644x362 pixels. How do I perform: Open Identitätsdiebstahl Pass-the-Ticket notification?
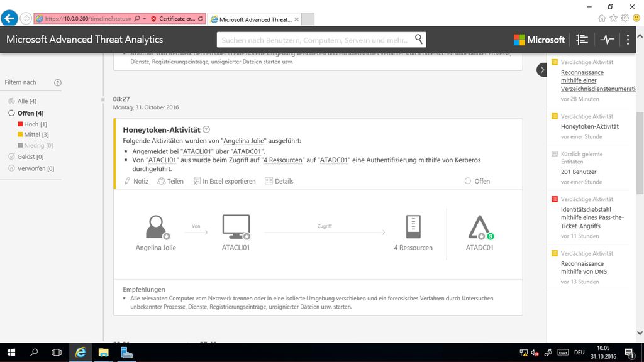pyautogui.click(x=592, y=217)
